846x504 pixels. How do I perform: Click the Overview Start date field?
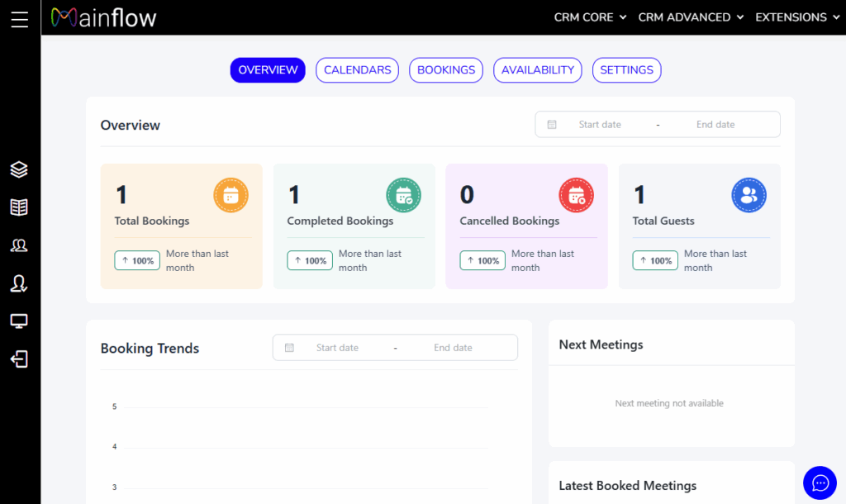600,125
